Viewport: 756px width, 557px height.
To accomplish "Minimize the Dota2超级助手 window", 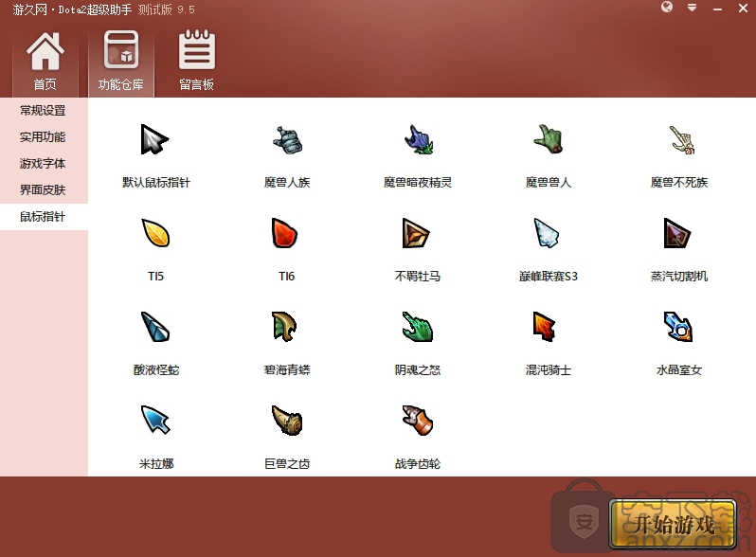I will 717,9.
